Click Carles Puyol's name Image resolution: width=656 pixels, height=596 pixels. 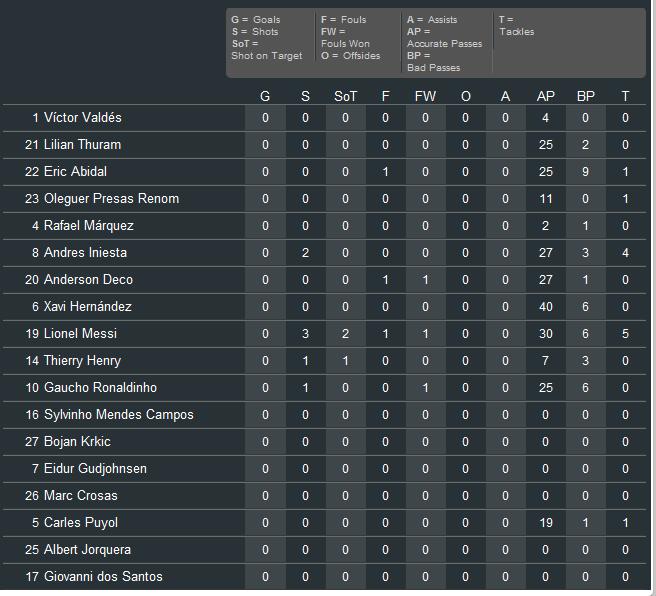point(80,522)
